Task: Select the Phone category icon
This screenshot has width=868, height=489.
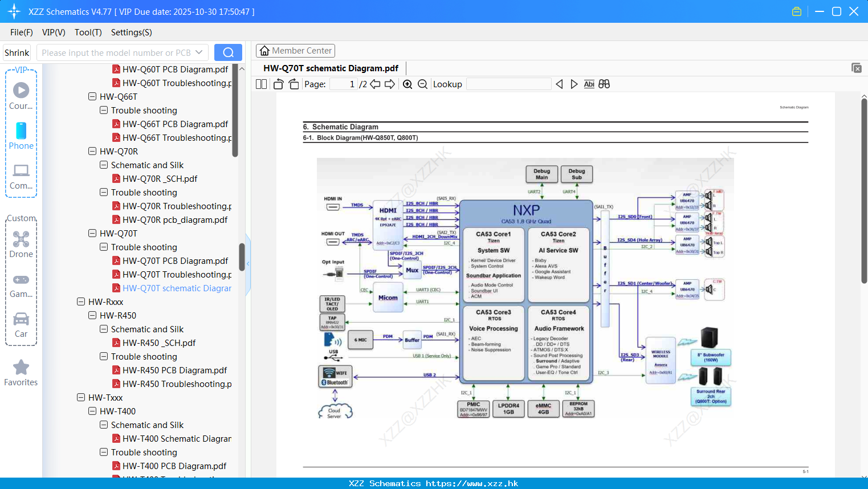Action: [21, 136]
